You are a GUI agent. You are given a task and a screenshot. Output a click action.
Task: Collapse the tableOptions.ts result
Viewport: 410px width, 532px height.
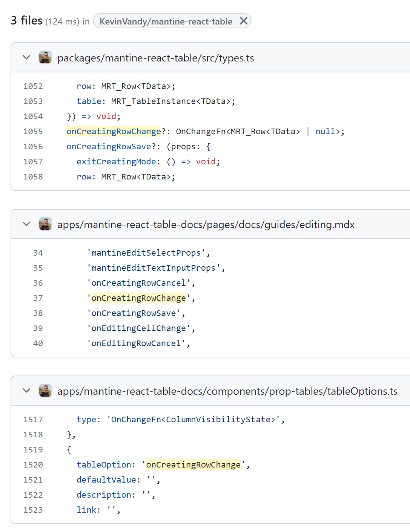point(26,391)
